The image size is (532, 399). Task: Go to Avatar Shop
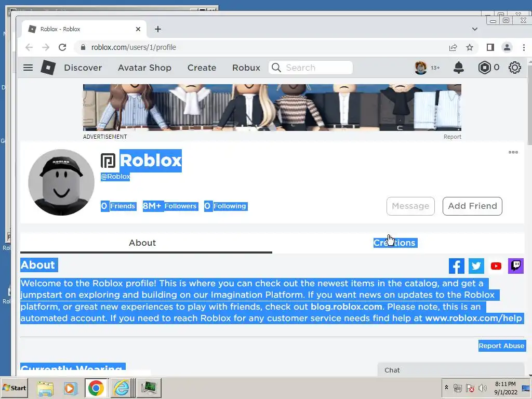click(144, 68)
